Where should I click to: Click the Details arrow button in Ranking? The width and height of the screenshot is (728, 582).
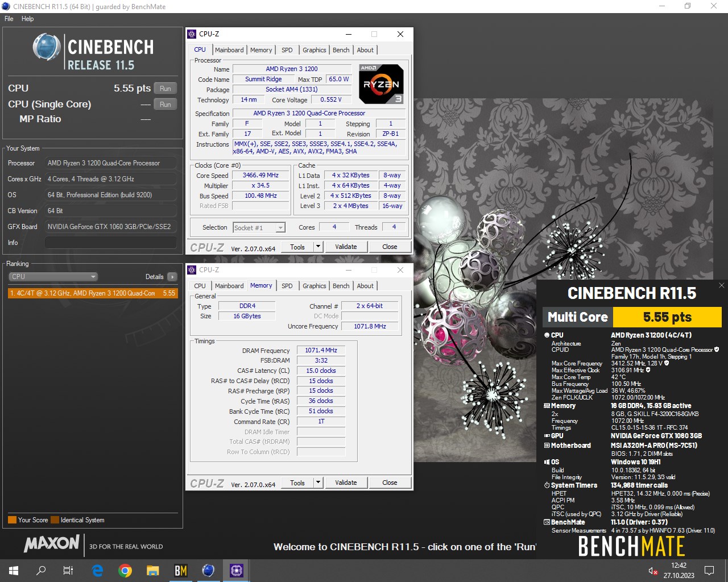[172, 277]
